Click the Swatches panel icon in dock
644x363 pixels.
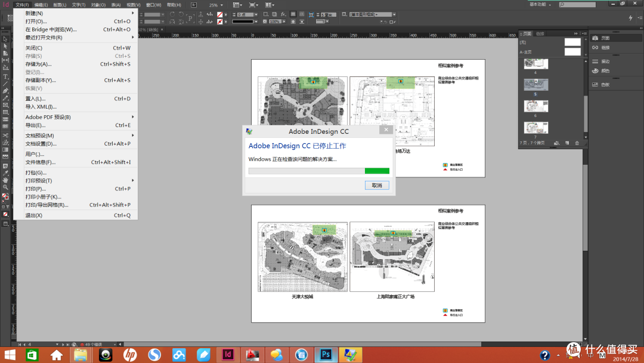[x=595, y=84]
